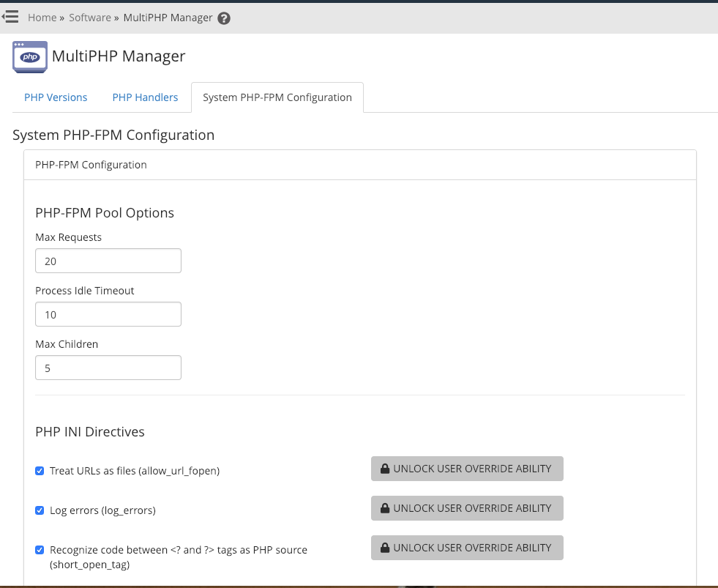Click the help question mark icon
The width and height of the screenshot is (718, 588).
[224, 18]
